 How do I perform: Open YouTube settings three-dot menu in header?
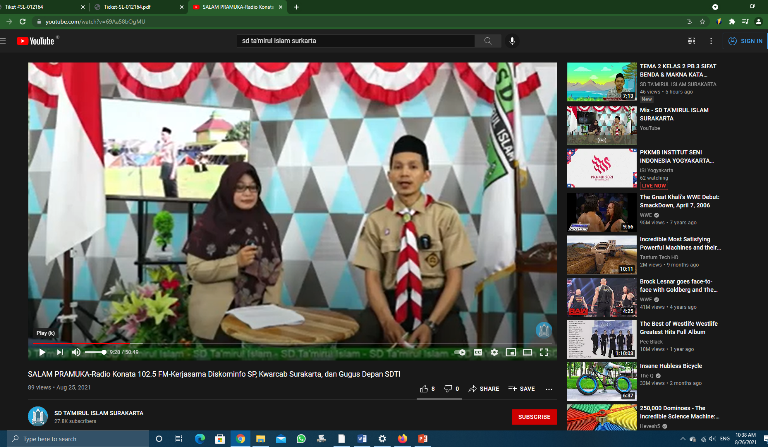711,41
